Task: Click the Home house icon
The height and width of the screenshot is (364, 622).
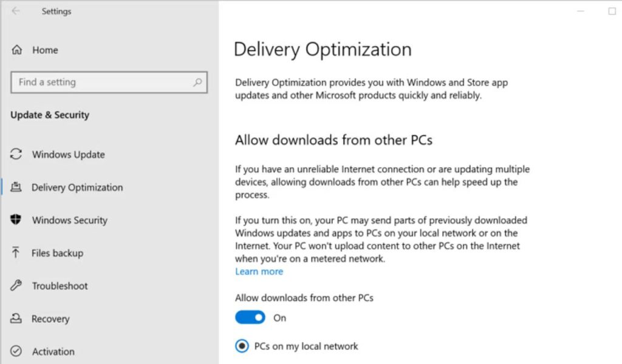Action: coord(17,50)
